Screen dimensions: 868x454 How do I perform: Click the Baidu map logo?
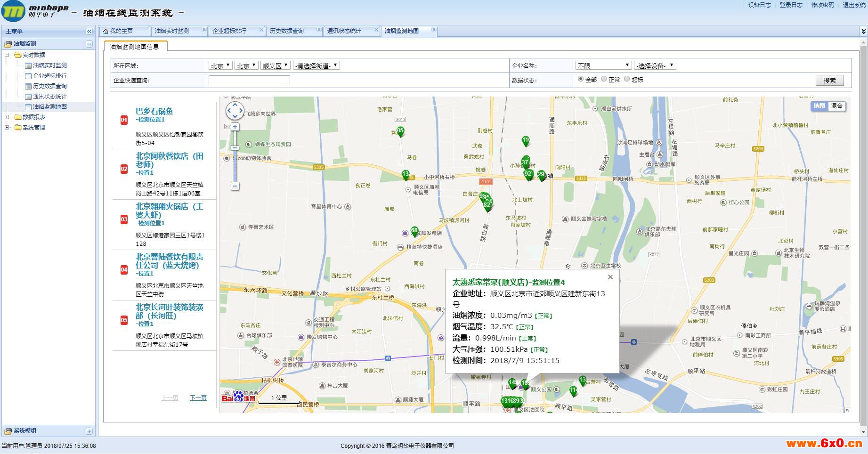pyautogui.click(x=239, y=397)
